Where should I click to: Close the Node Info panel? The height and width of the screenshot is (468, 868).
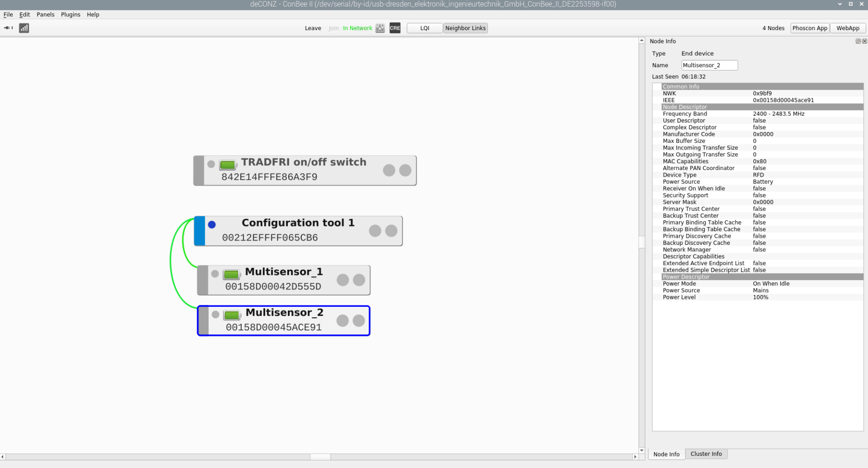(x=864, y=41)
